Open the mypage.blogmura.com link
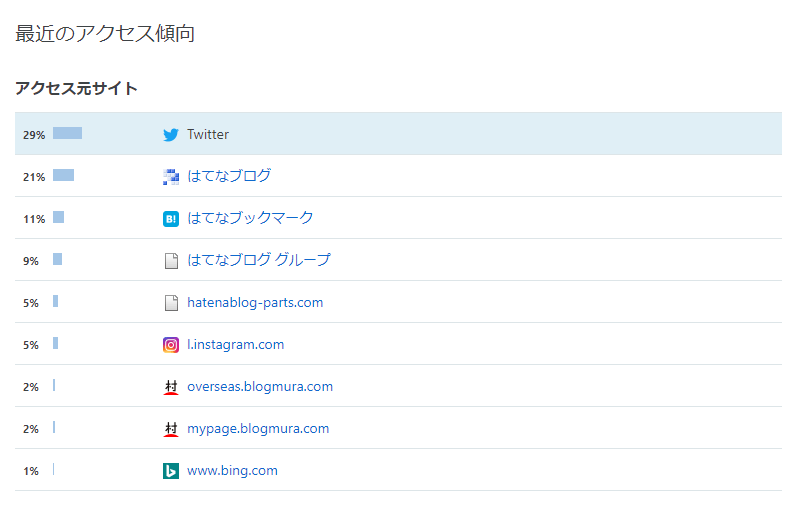Screen dimensions: 811x507 pyautogui.click(x=258, y=429)
